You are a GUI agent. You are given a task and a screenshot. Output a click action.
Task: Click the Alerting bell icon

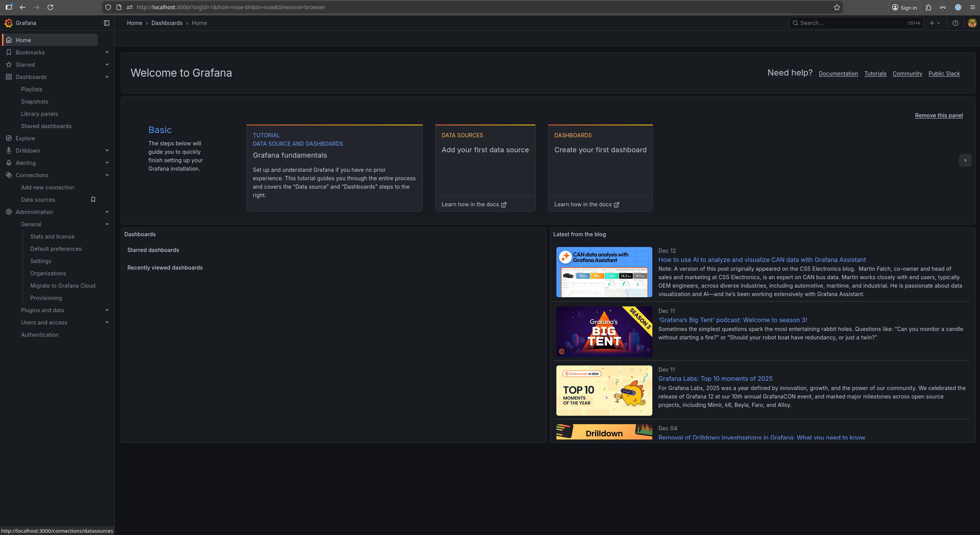click(9, 163)
